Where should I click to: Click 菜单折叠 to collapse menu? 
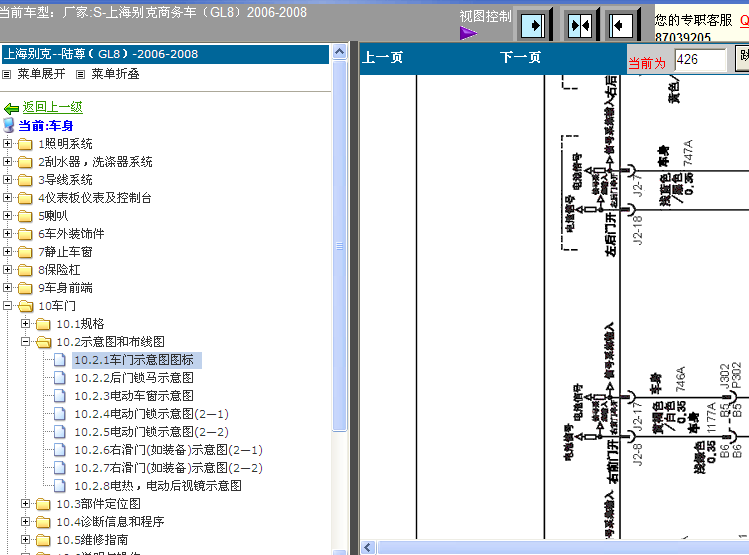[x=115, y=74]
